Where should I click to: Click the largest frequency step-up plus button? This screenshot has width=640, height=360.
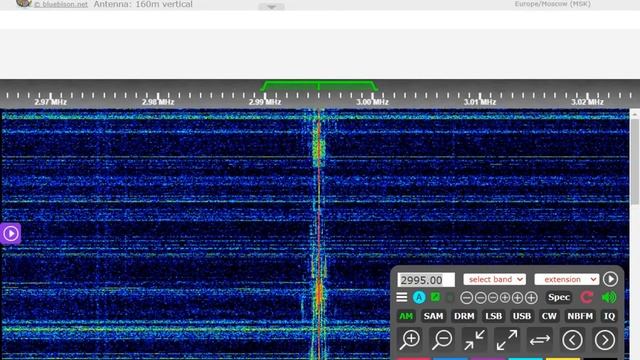click(531, 298)
